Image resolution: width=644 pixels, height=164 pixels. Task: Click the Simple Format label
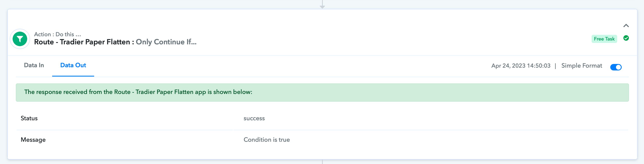pos(581,66)
